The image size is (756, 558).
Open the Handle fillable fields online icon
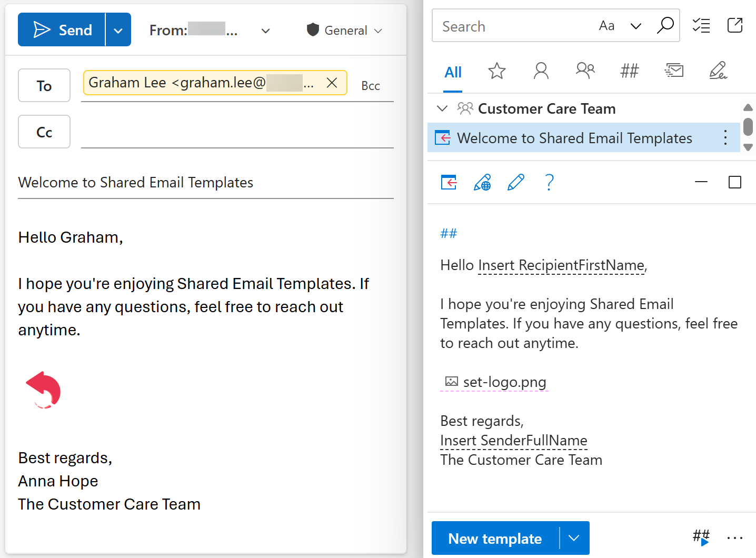click(482, 182)
